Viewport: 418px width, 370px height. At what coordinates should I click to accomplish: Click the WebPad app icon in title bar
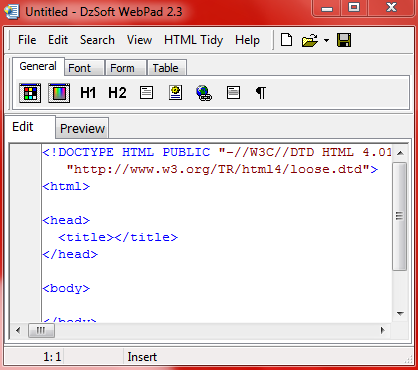(x=12, y=11)
